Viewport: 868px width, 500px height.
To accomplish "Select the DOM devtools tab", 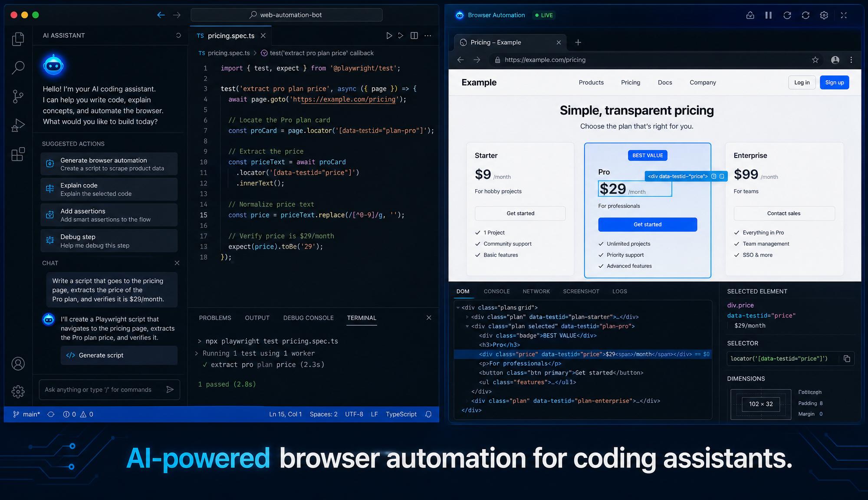I will [x=463, y=291].
